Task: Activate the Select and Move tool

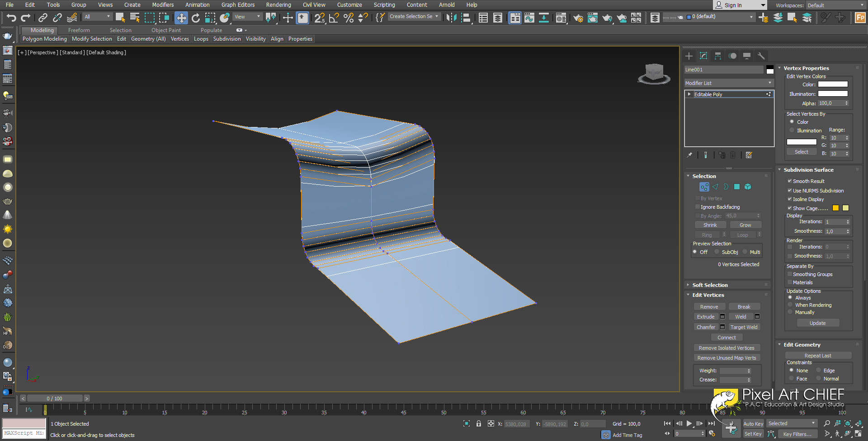Action: click(181, 18)
